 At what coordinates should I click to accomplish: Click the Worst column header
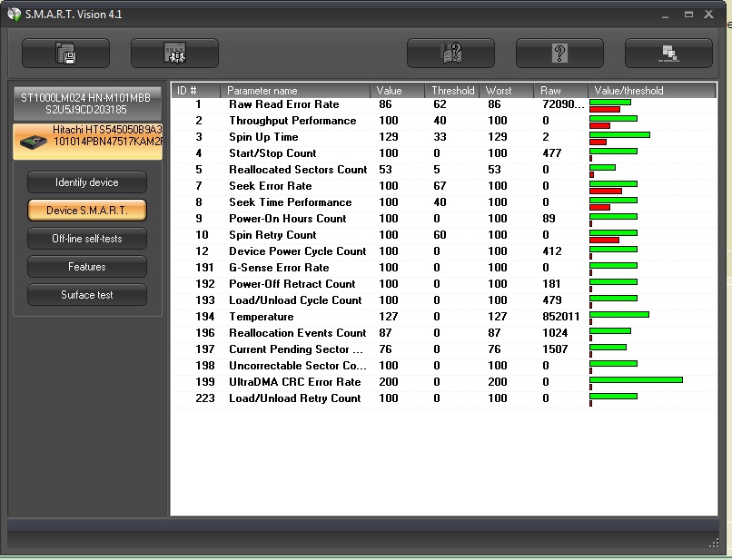pos(507,91)
